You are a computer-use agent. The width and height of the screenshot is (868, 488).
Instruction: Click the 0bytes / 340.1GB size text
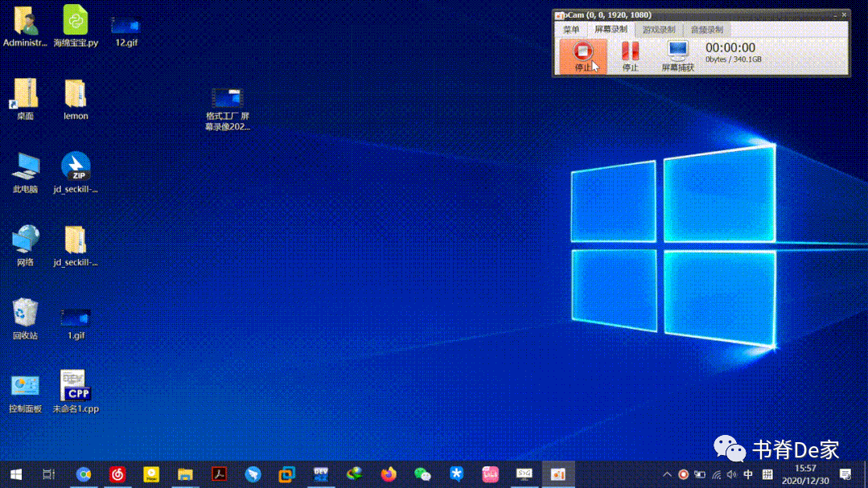coord(734,59)
